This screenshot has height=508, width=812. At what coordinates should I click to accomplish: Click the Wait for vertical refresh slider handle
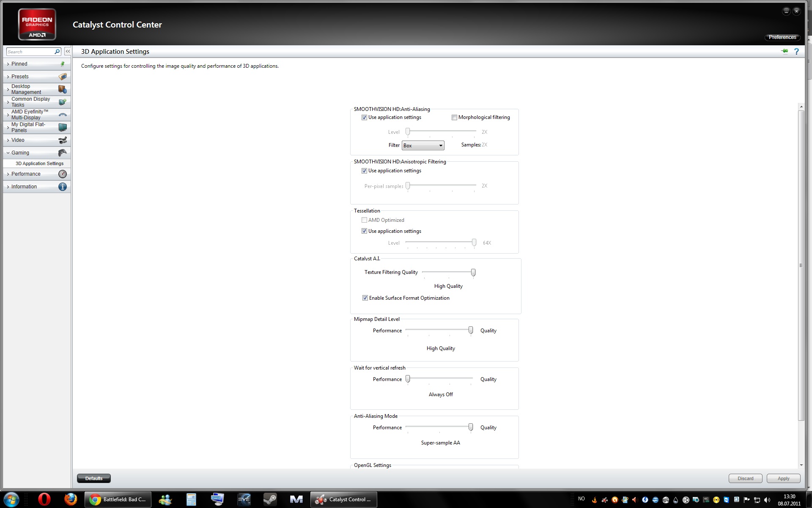tap(408, 379)
